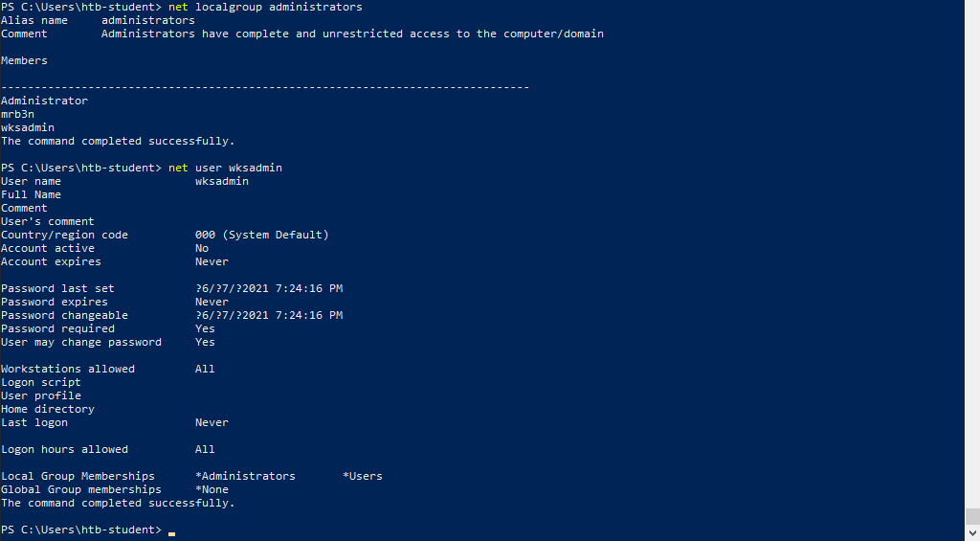This screenshot has width=980, height=541.
Task: Click '000 (System Default)' country code value
Action: coord(261,235)
